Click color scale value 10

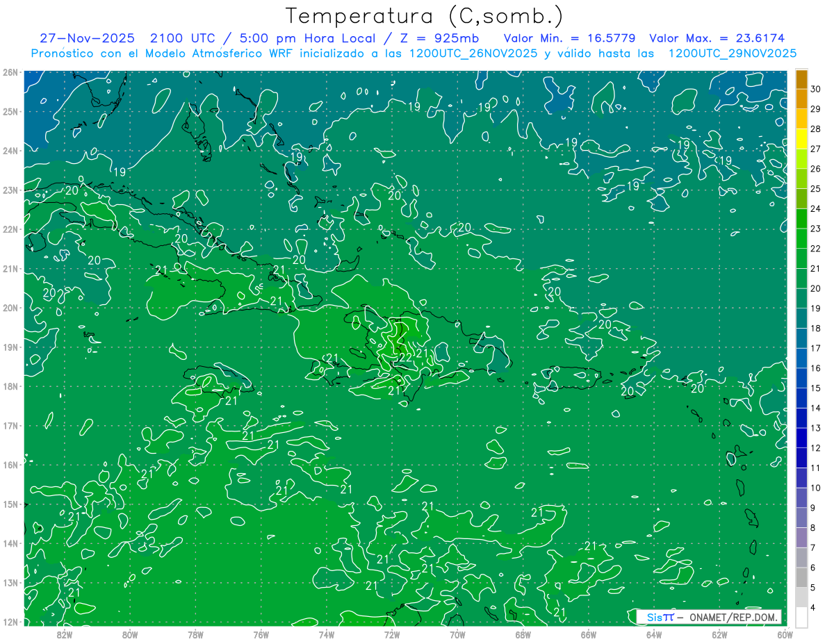815,488
